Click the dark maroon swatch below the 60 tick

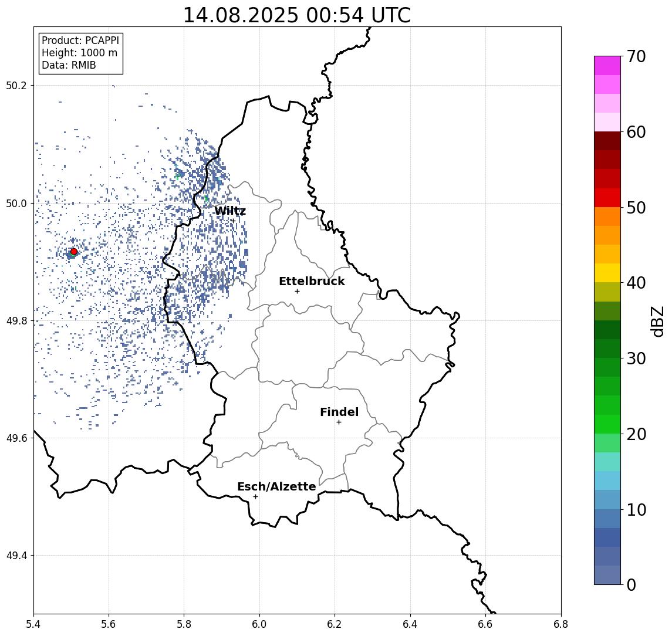(607, 141)
